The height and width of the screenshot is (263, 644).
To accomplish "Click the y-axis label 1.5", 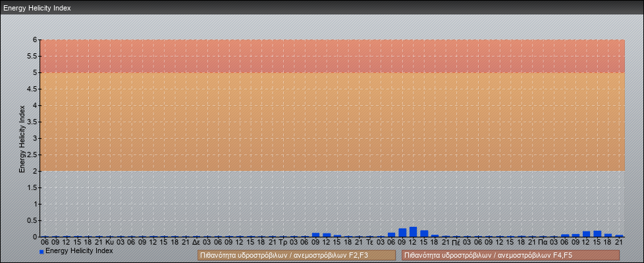I will [32, 187].
